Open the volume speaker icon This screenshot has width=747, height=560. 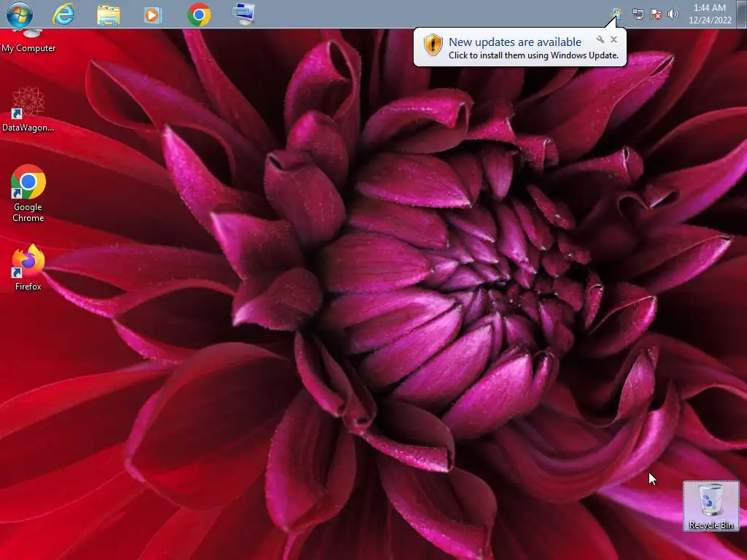click(673, 15)
